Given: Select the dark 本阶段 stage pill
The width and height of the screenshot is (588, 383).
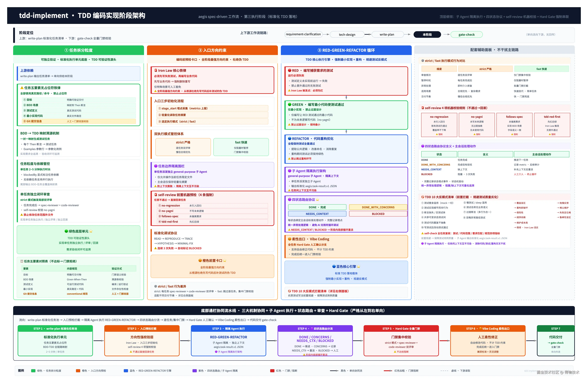Looking at the screenshot, I should (427, 35).
